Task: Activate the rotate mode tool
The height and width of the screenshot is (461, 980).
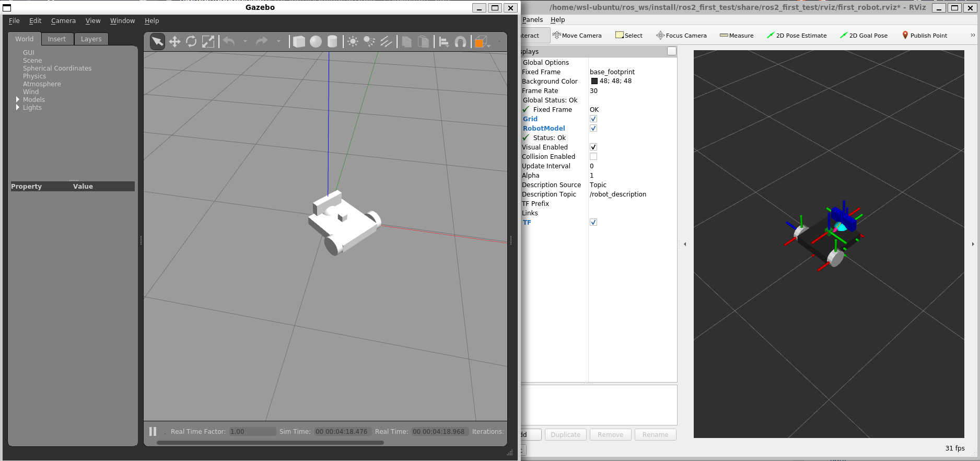Action: (x=191, y=42)
